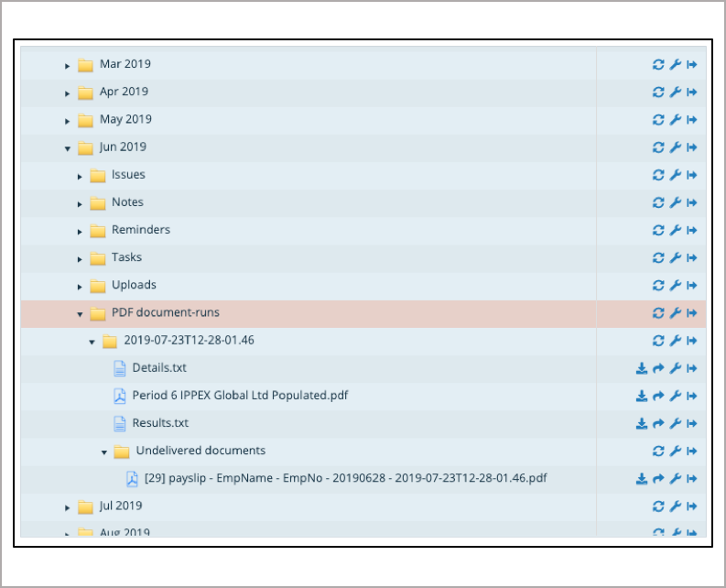Screen dimensions: 726x588
Task: Collapse the Jun 2019 folder
Action: point(68,147)
